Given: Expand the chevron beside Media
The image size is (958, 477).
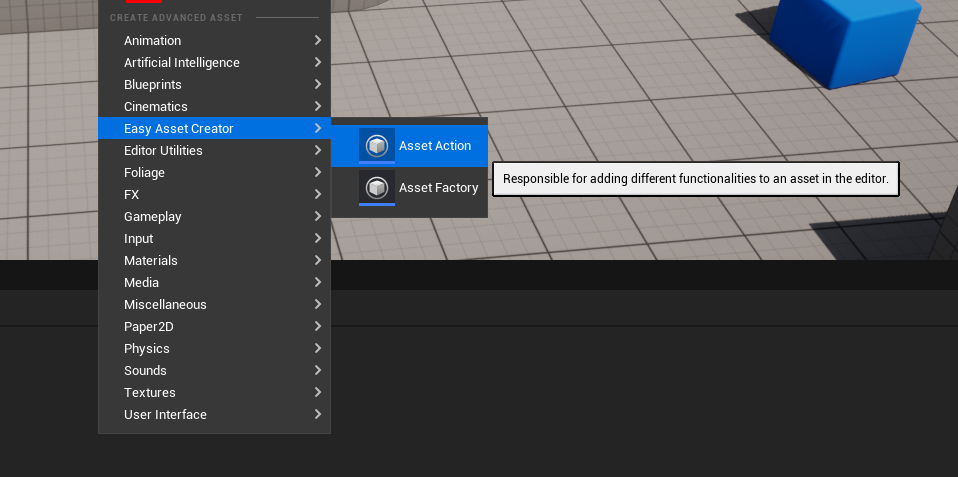Looking at the screenshot, I should (318, 282).
